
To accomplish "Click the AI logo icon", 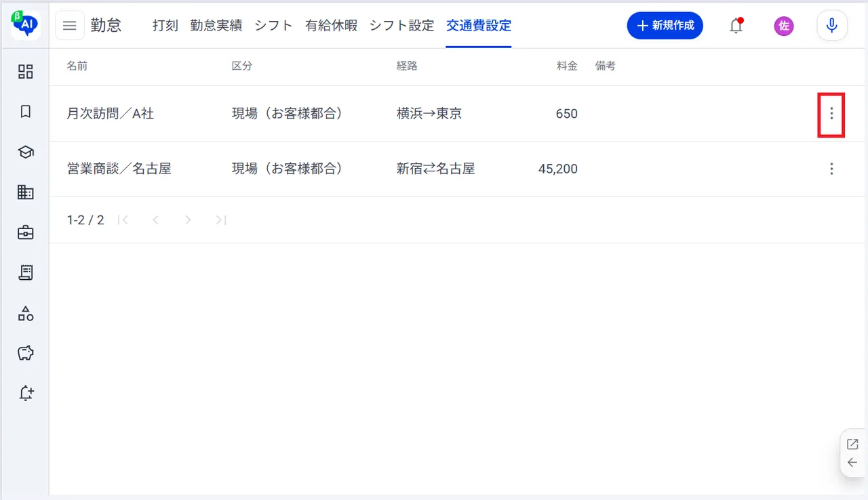I will coord(26,24).
